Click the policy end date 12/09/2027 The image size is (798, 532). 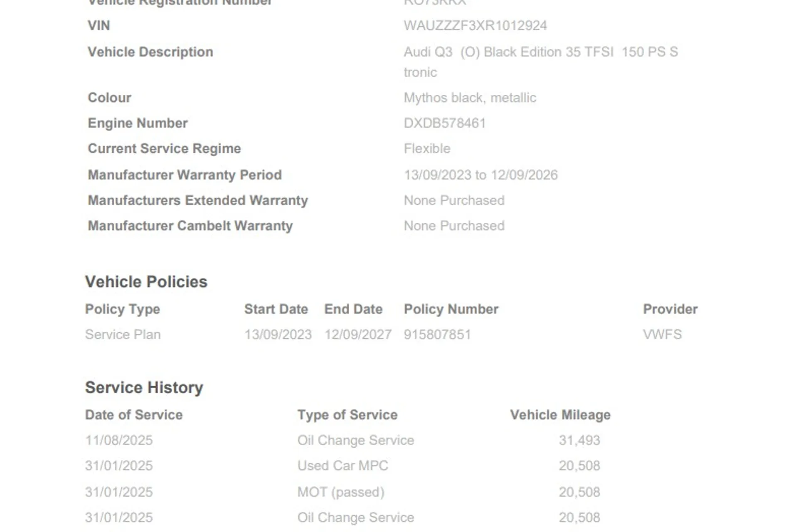(358, 335)
